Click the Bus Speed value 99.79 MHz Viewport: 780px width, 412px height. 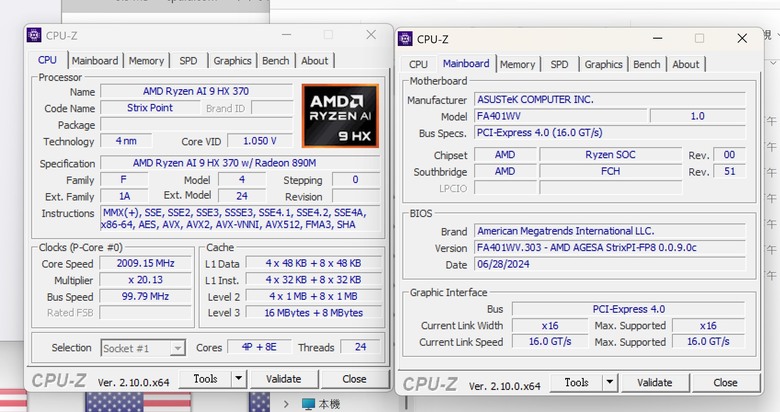tap(145, 296)
